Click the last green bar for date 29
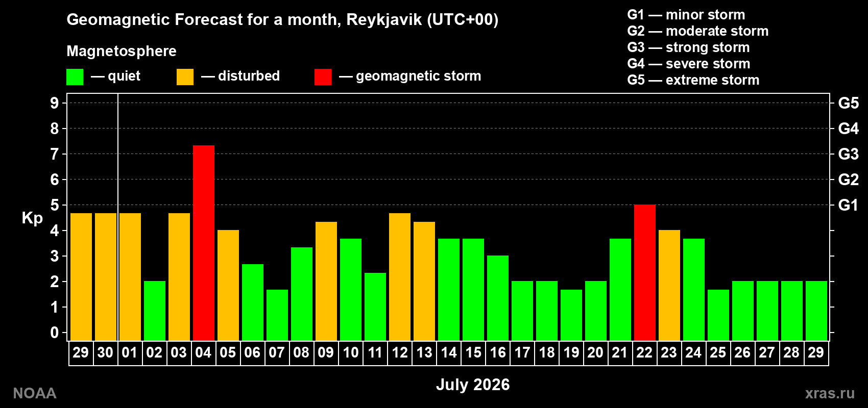 click(816, 311)
